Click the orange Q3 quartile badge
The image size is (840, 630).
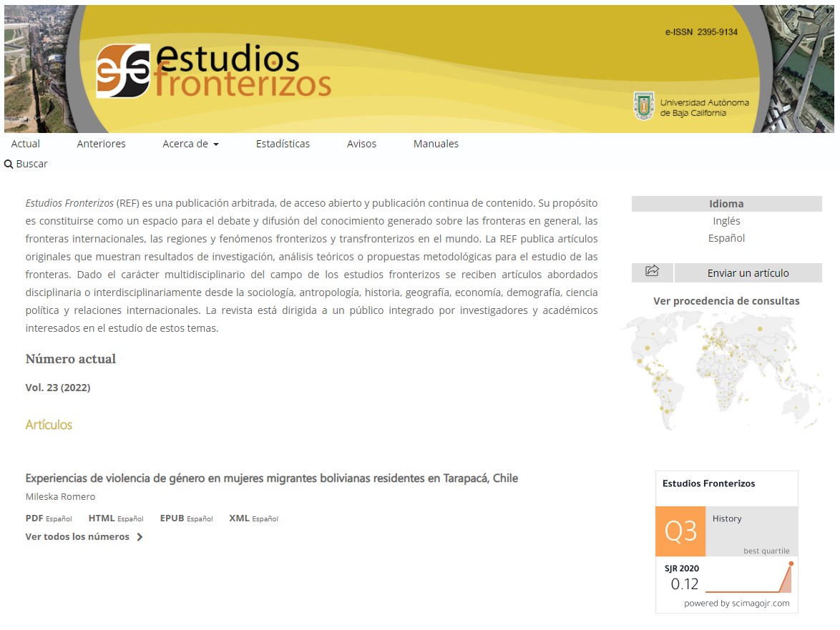coord(680,531)
